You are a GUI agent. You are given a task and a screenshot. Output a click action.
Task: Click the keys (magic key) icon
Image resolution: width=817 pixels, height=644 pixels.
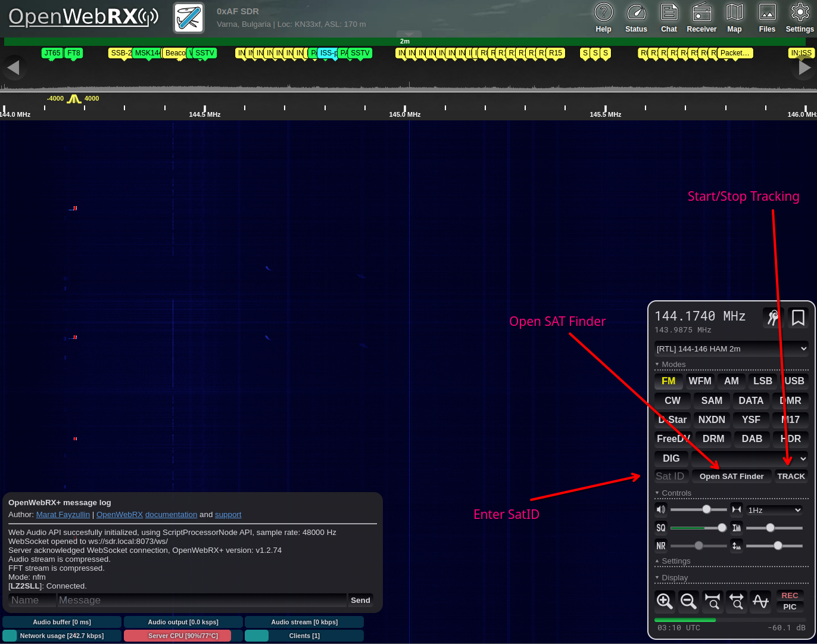pos(773,318)
